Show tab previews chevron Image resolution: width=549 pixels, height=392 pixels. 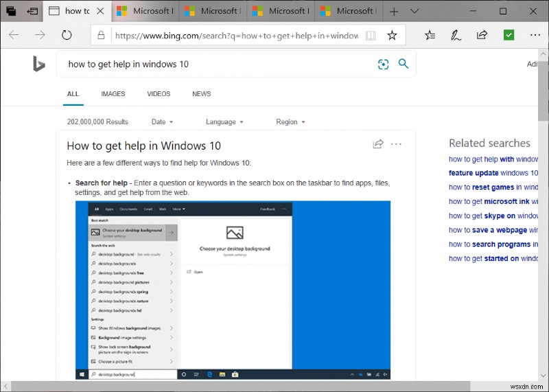[414, 11]
